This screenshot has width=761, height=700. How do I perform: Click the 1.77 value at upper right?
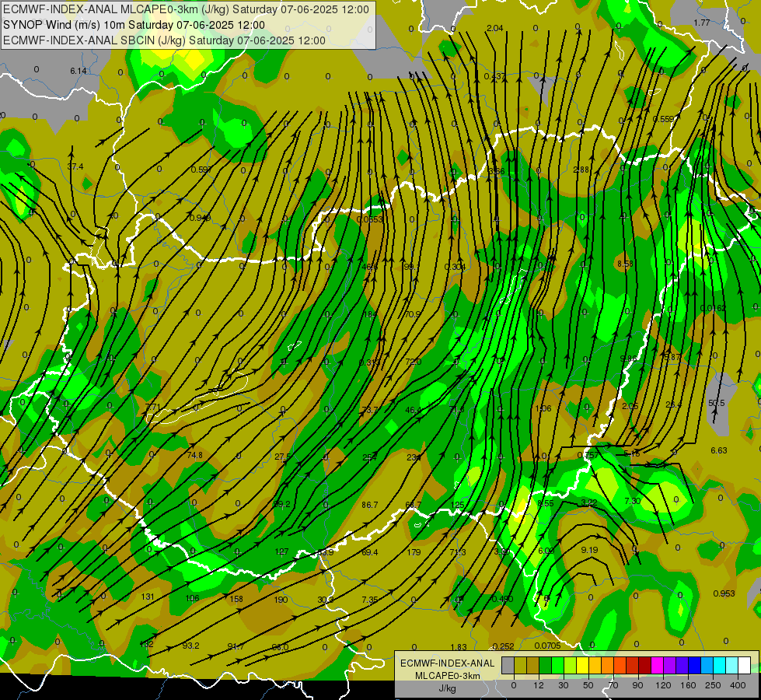(x=702, y=23)
